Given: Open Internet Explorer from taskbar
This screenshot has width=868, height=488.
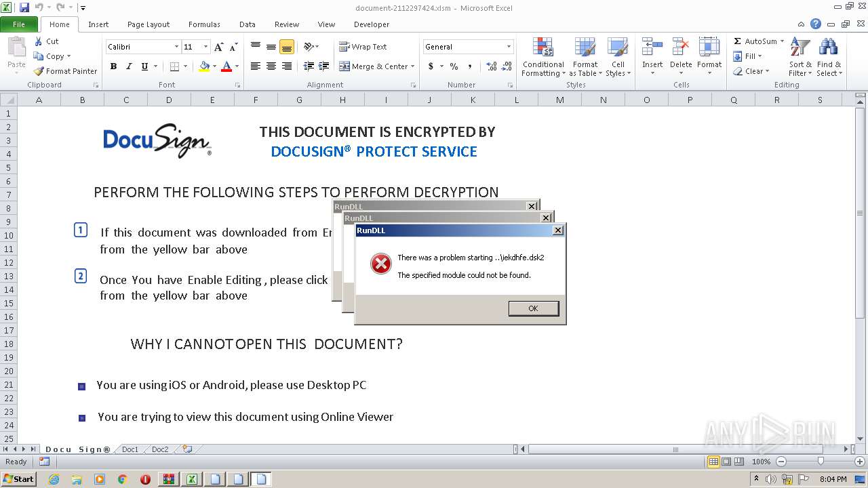Looking at the screenshot, I should pos(54,479).
